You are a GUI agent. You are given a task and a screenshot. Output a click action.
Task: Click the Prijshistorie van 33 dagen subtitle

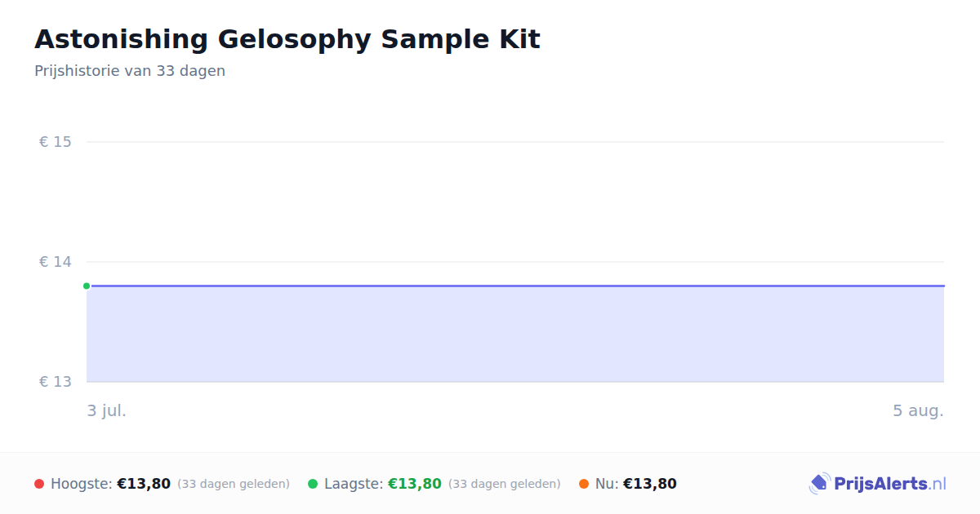click(130, 71)
